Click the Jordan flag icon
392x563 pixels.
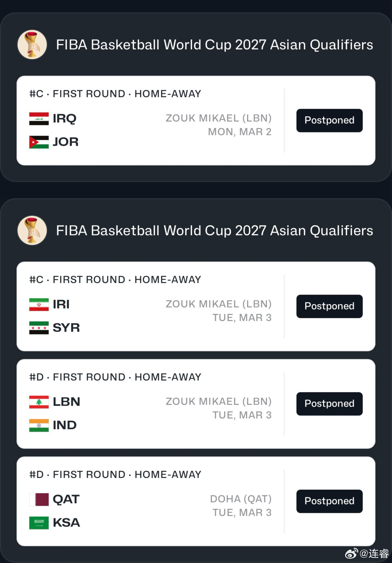39,142
